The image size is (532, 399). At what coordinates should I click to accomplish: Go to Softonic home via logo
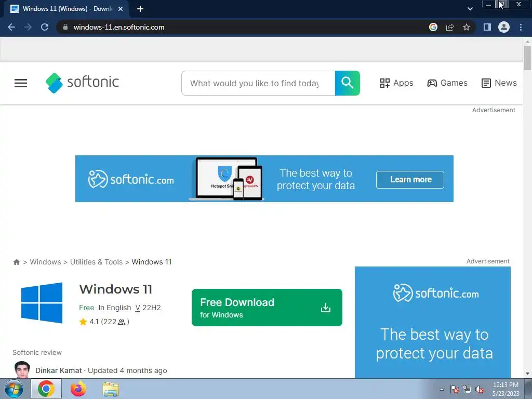coord(82,83)
